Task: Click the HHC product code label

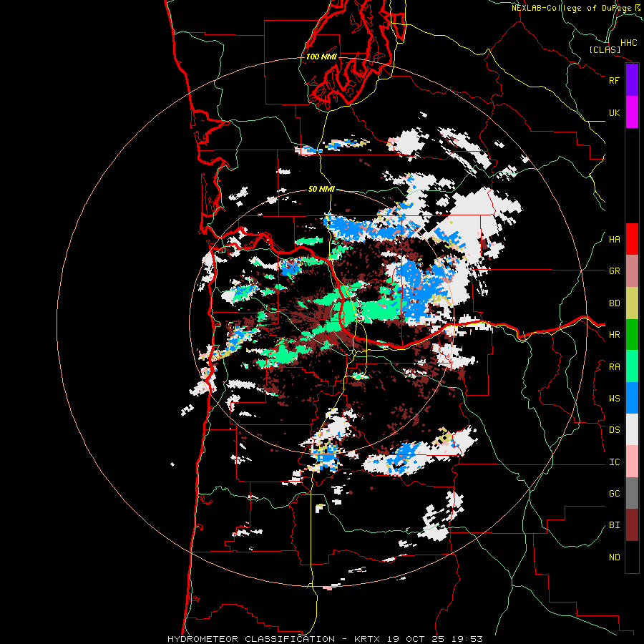Action: pos(629,43)
